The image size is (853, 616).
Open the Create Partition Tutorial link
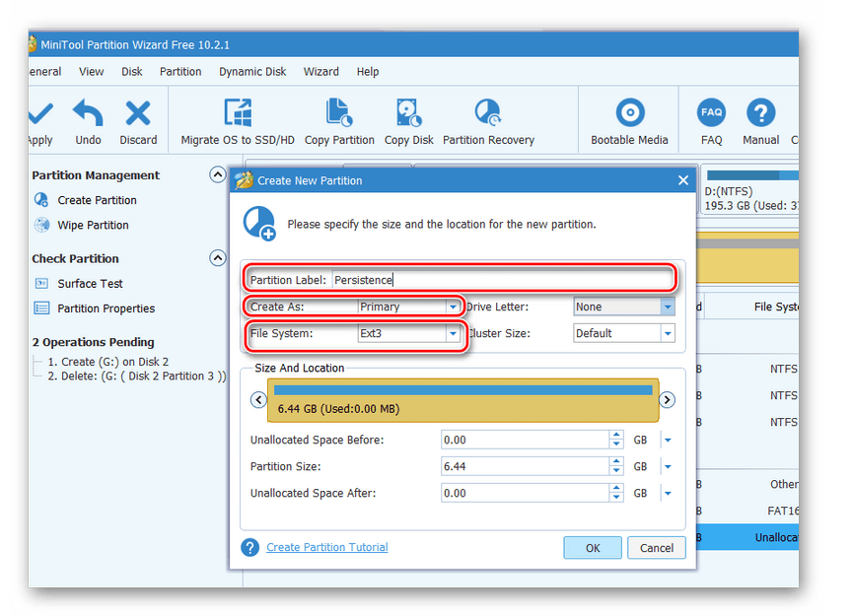click(326, 547)
